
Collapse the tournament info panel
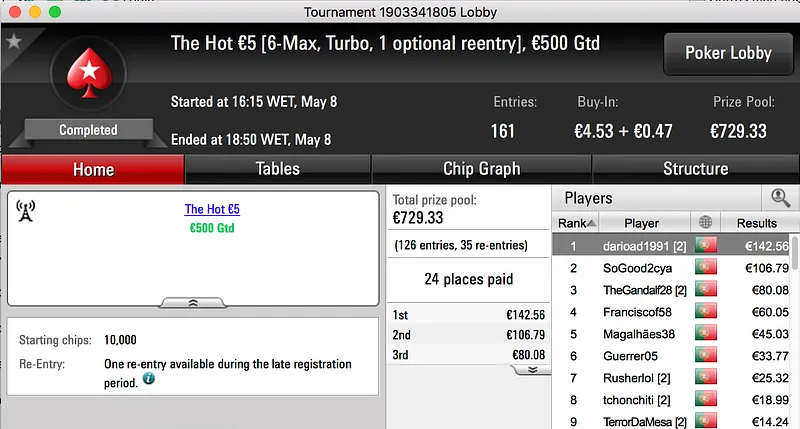(193, 301)
